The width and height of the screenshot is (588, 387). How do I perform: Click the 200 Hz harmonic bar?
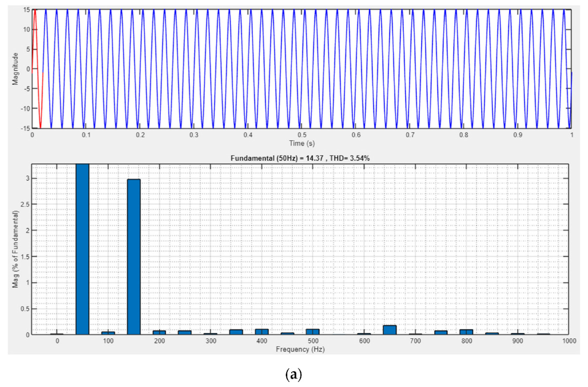[x=159, y=333]
